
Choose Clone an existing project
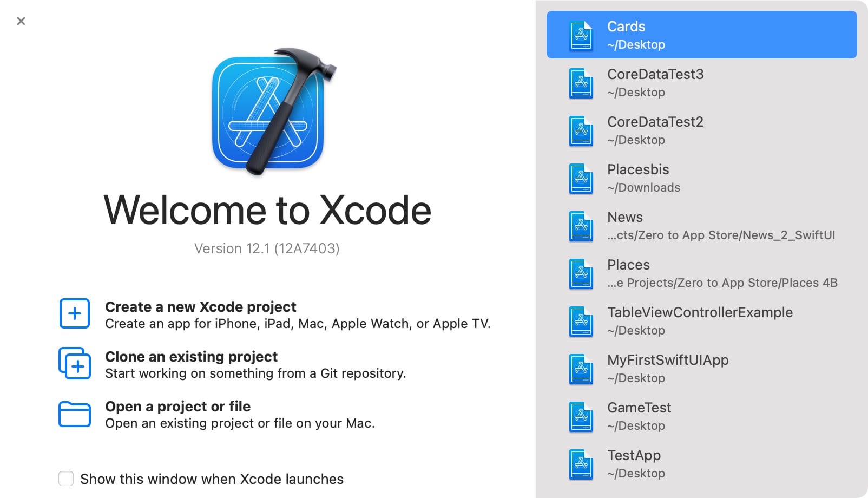coord(191,357)
